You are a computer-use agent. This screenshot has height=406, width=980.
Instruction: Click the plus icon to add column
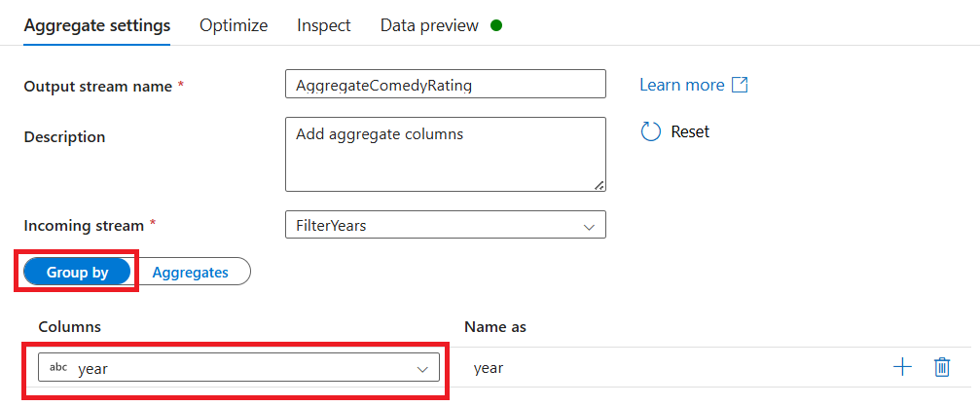click(902, 367)
